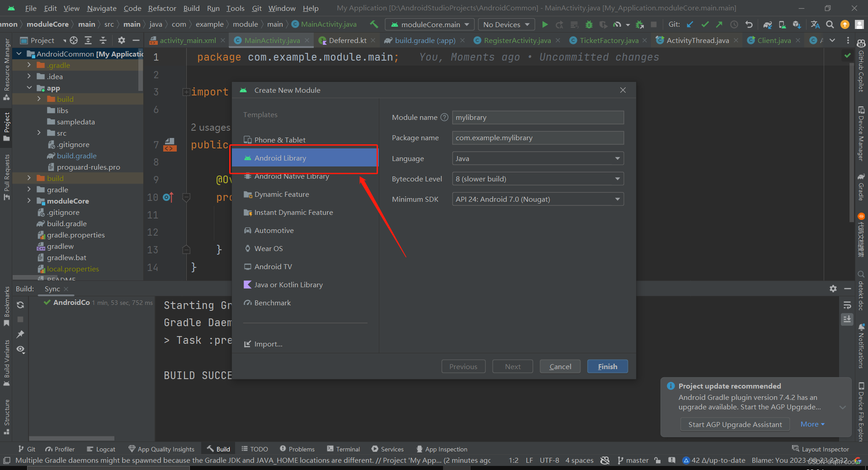Close the Create New Module dialog
Screen dimensions: 868x470
coord(623,90)
